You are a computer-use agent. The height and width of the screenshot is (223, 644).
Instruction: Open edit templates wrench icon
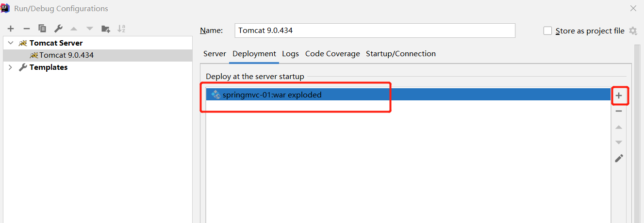pyautogui.click(x=58, y=29)
